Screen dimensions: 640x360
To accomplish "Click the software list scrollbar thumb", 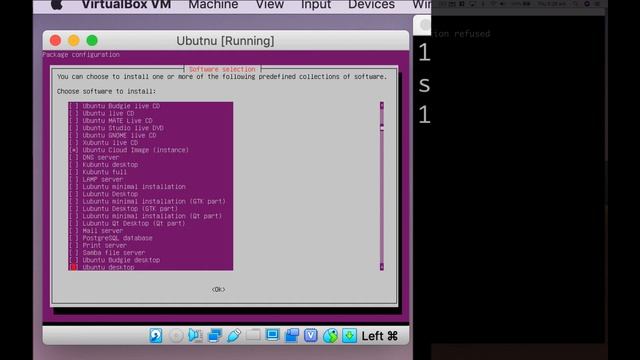I will click(x=382, y=127).
